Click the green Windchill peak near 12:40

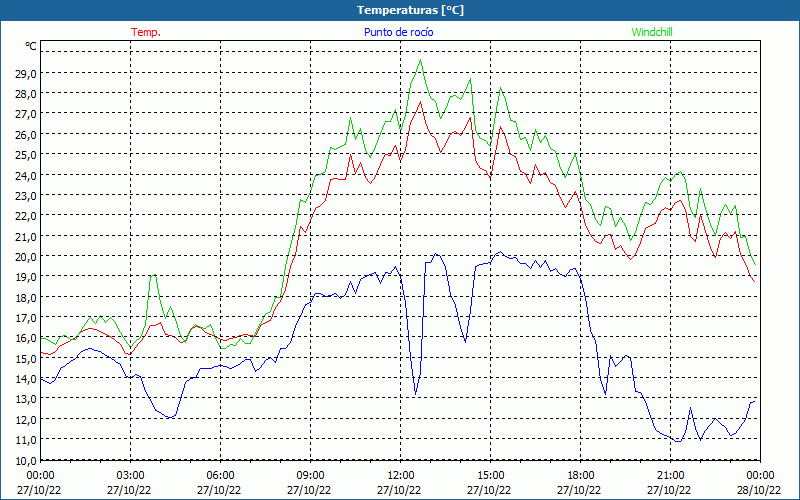click(420, 60)
